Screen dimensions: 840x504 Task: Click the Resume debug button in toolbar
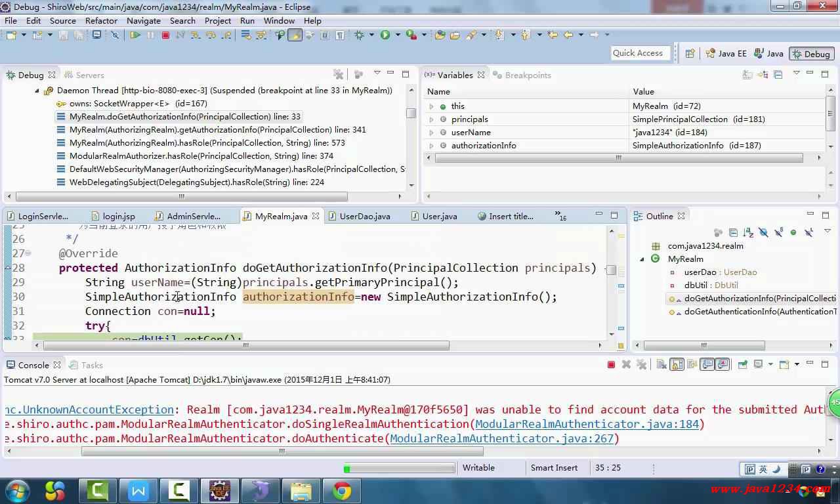[135, 35]
